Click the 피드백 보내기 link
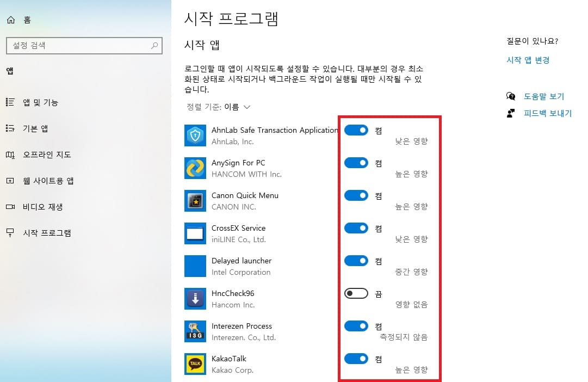Image resolution: width=588 pixels, height=382 pixels. click(x=548, y=113)
